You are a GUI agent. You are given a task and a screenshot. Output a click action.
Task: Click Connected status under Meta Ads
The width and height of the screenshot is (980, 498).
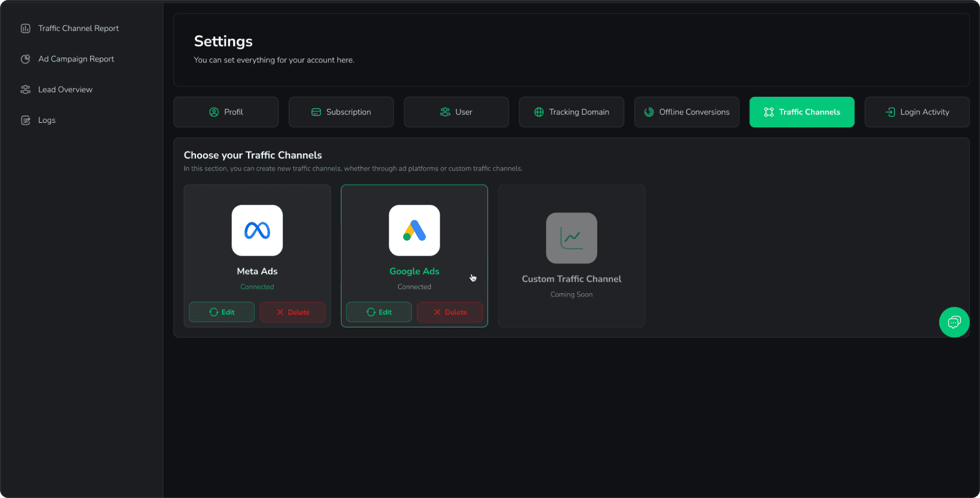coord(257,287)
